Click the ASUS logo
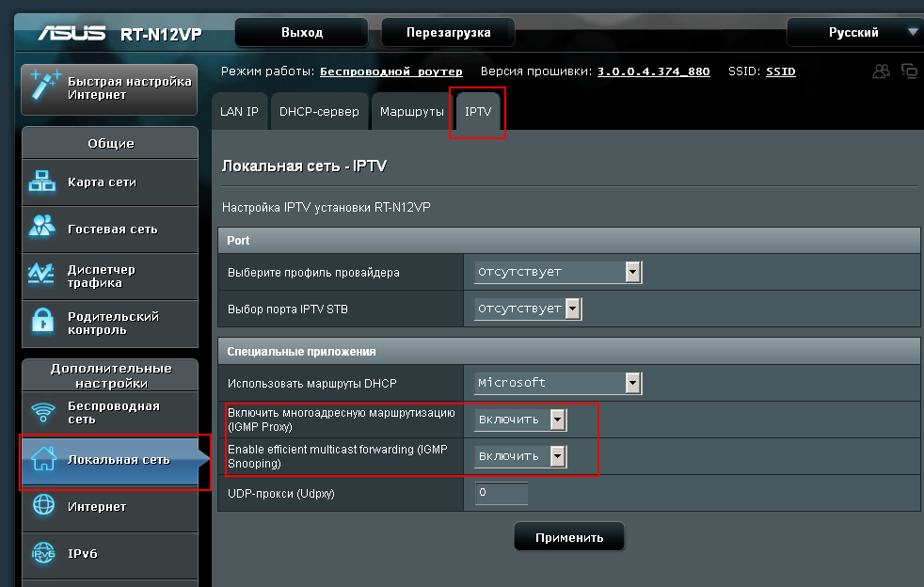The width and height of the screenshot is (924, 587). [72, 34]
